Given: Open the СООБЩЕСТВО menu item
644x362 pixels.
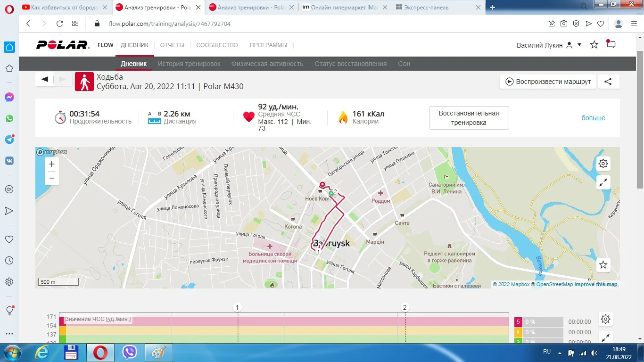Looking at the screenshot, I should tap(217, 45).
